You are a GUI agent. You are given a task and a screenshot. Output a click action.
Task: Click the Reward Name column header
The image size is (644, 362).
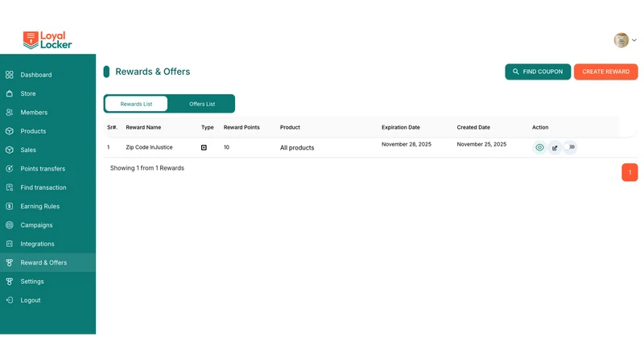(x=143, y=127)
